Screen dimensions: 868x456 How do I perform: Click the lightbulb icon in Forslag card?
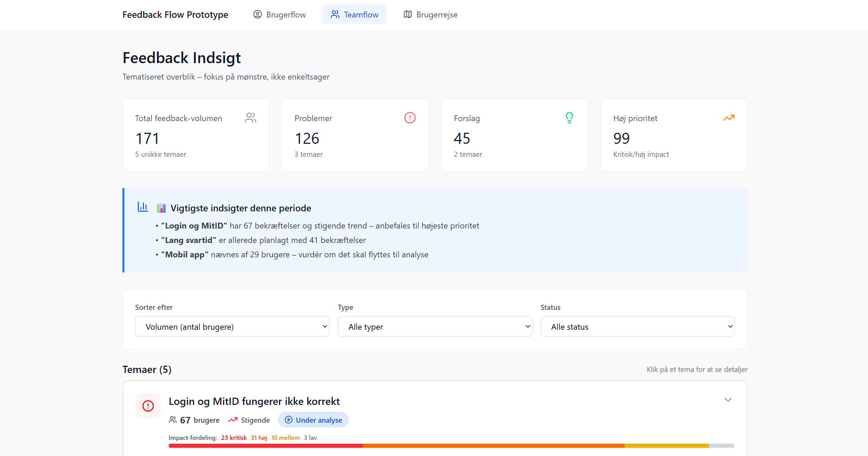point(569,118)
